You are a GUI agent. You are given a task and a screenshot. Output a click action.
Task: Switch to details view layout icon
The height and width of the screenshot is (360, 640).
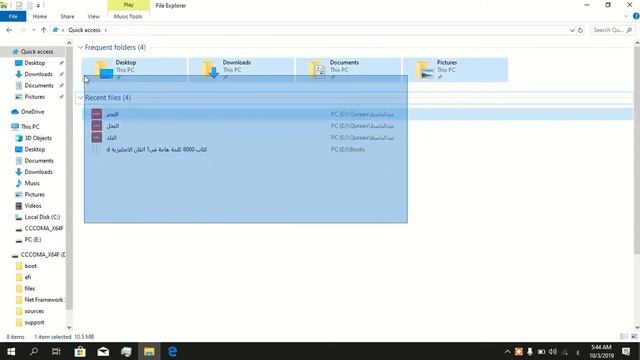(623, 336)
